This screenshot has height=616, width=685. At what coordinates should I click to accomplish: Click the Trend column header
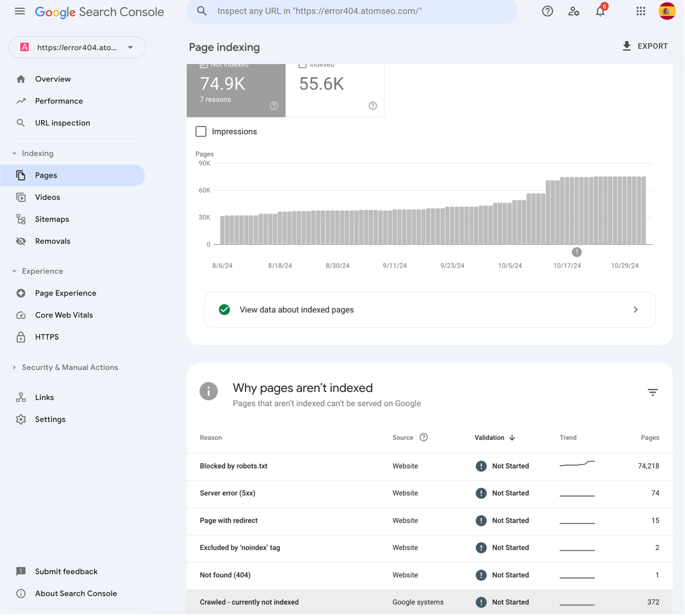pos(568,438)
